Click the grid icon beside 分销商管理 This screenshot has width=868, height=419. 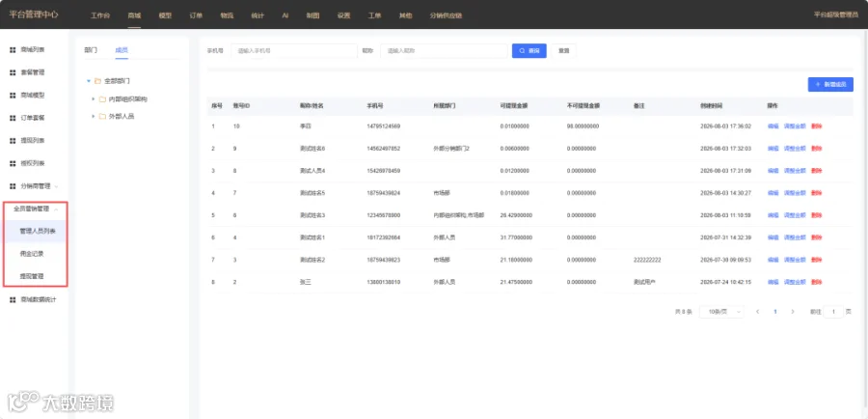(13, 186)
